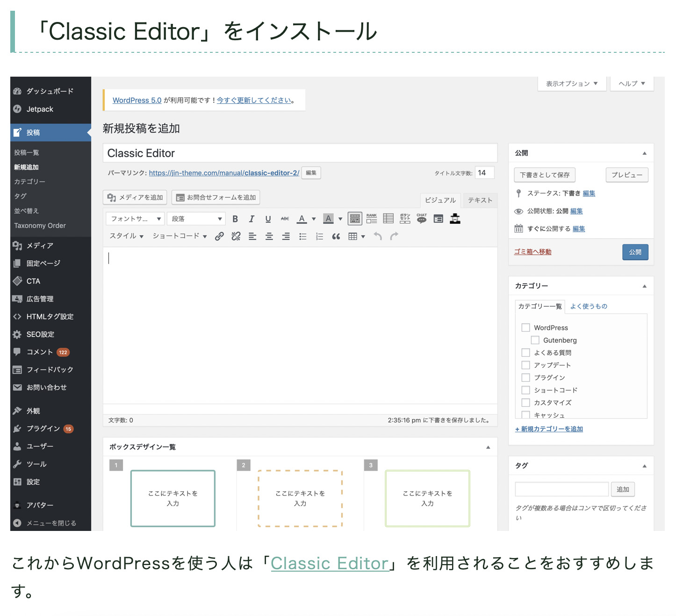Image resolution: width=676 pixels, height=616 pixels.
Task: Collapse the カテゴリー meta box
Action: click(x=644, y=286)
